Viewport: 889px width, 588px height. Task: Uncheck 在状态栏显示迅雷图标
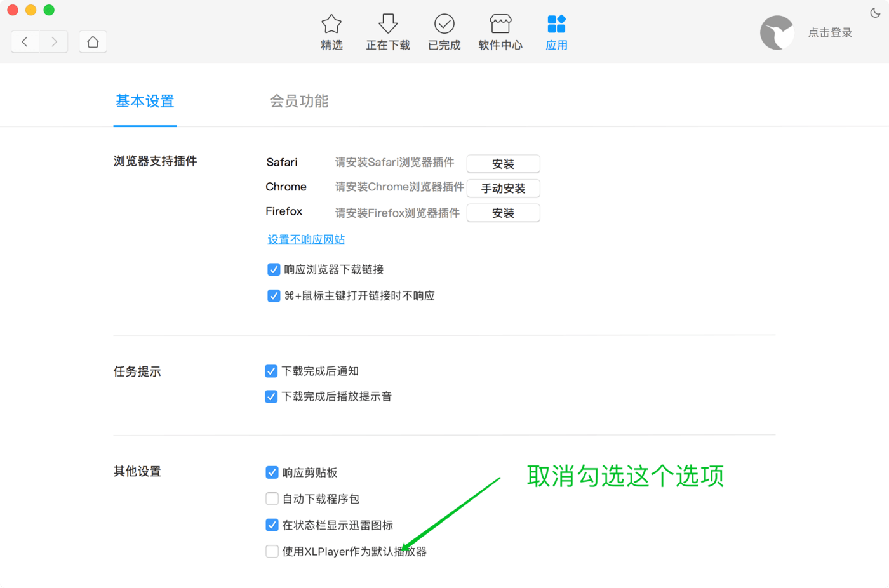[x=272, y=525]
